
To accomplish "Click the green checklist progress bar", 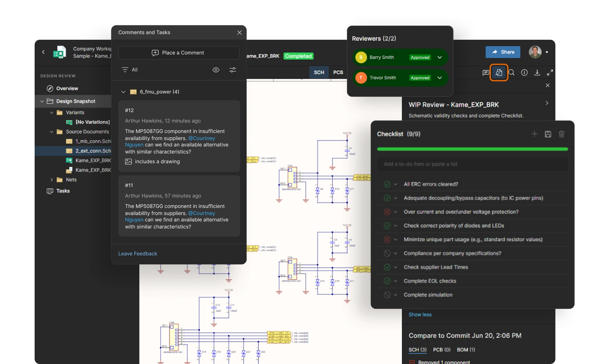I will (x=472, y=149).
